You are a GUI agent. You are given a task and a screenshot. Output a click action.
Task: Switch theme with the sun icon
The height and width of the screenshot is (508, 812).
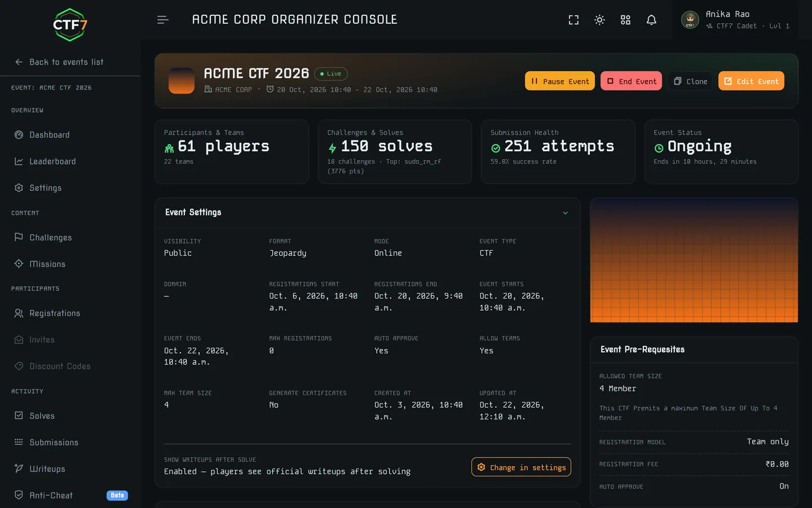point(599,20)
